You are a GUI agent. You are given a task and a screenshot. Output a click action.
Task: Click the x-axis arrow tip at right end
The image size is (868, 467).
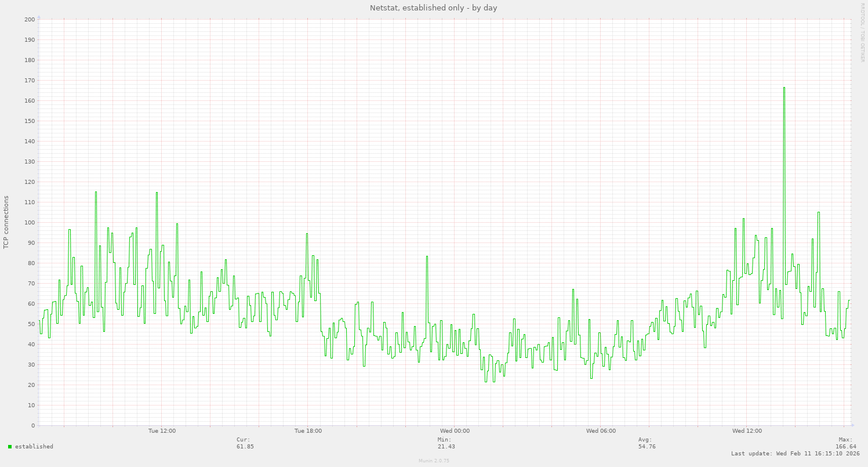(x=852, y=425)
